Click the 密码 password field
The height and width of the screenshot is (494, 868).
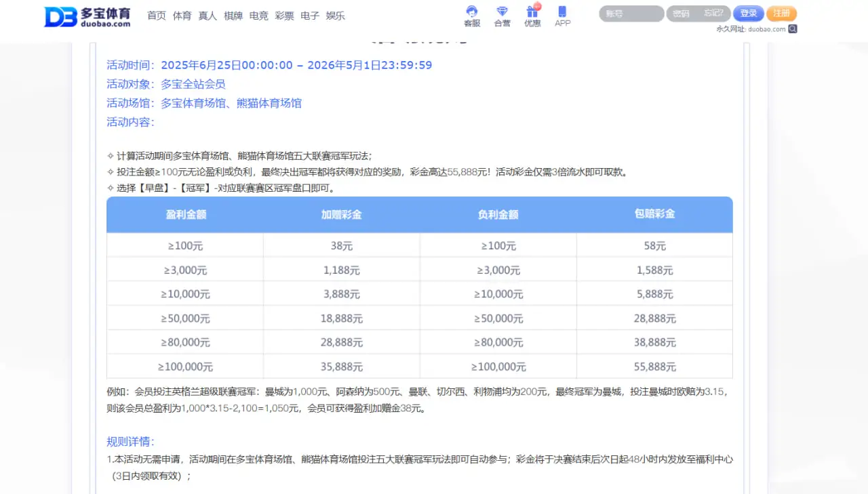point(680,13)
